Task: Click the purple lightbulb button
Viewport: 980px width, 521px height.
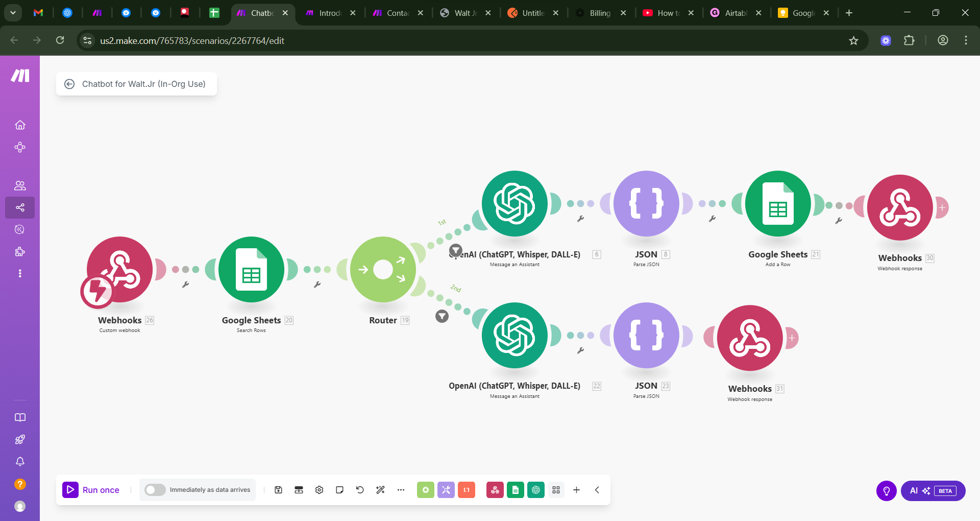Action: click(887, 491)
